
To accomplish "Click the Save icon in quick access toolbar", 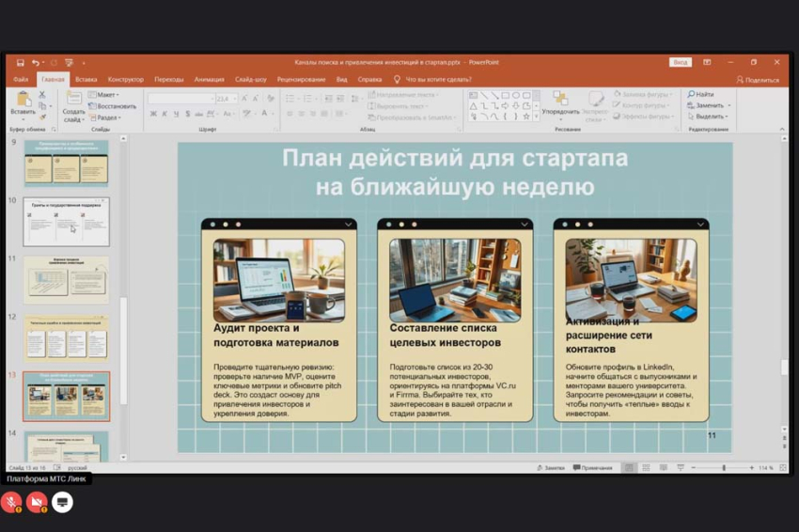I will [21, 63].
